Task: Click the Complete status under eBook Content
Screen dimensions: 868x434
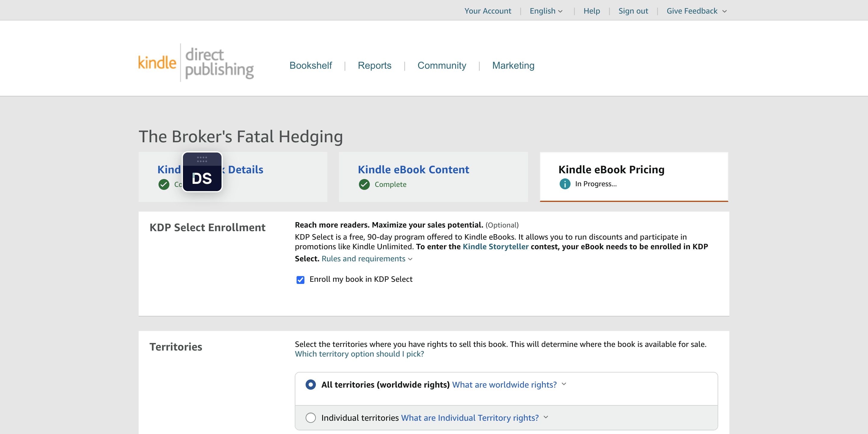Action: pyautogui.click(x=390, y=184)
